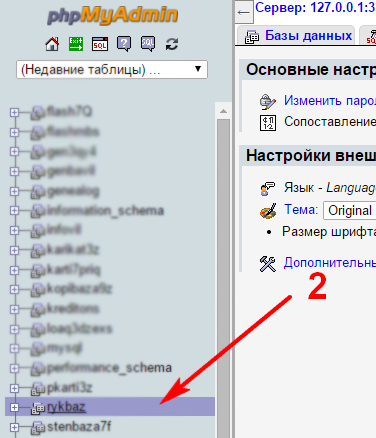This screenshot has height=438, width=376.
Task: Go to phpMyAdmin home via house icon
Action: point(52,44)
